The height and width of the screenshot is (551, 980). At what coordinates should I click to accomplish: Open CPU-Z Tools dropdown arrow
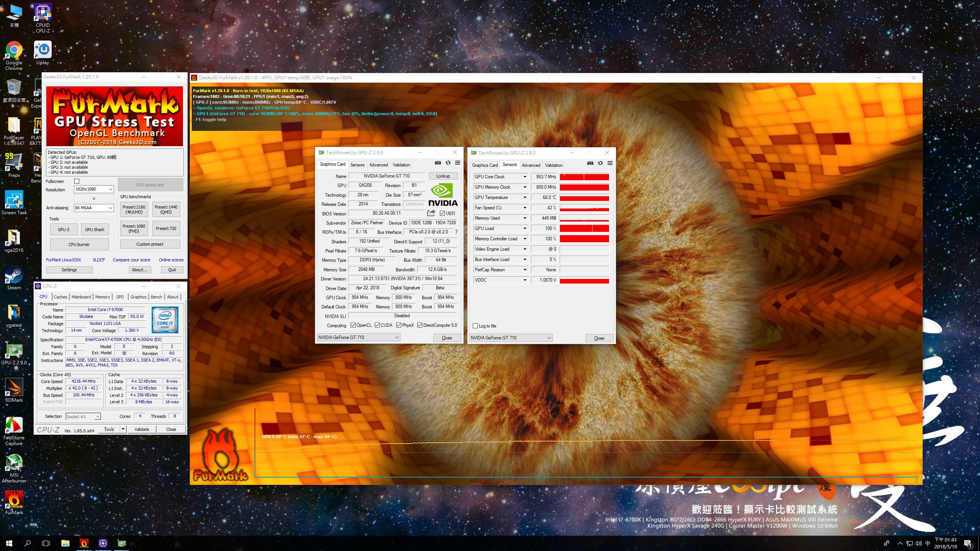click(x=123, y=429)
